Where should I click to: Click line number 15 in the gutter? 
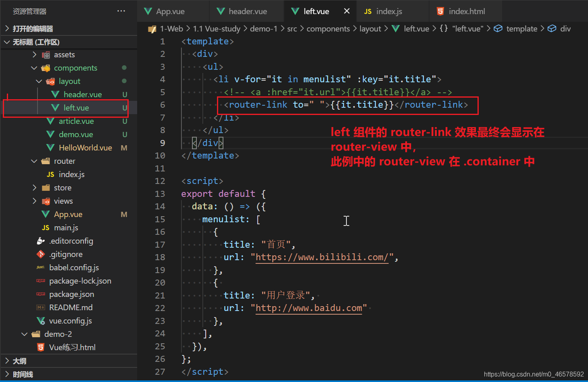(x=160, y=219)
